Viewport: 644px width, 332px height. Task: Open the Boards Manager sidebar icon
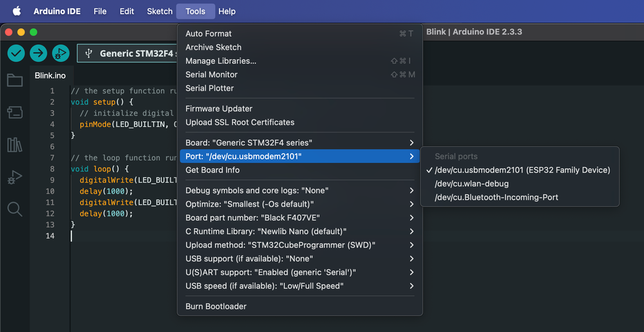pos(15,113)
